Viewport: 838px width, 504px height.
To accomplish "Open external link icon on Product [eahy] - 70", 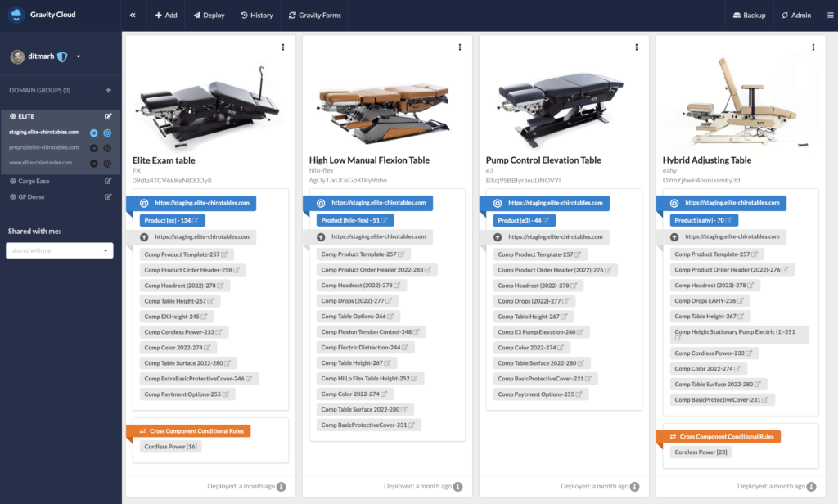I will pos(728,220).
